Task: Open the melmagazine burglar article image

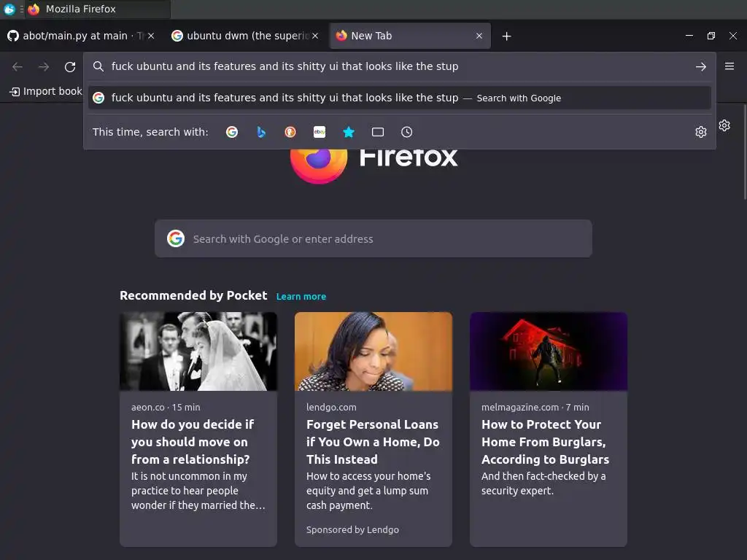Action: tap(549, 351)
